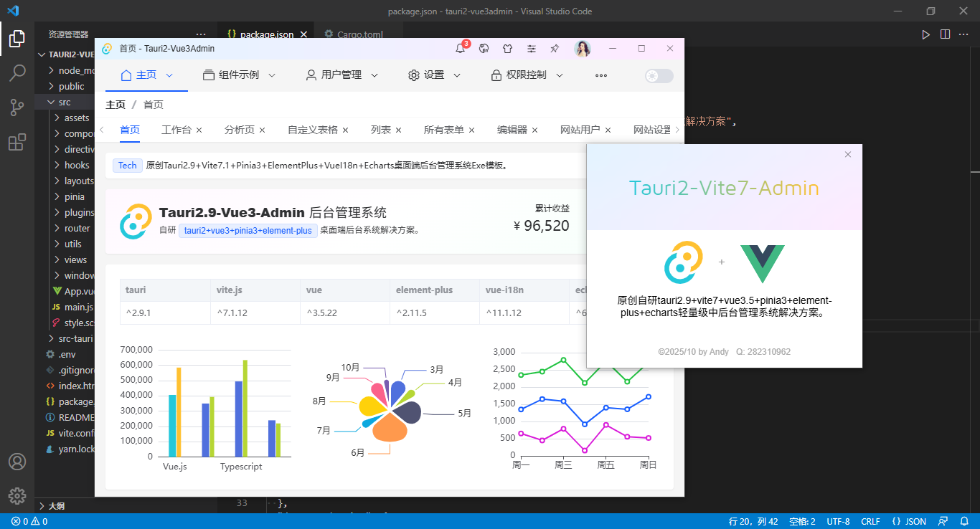The image size is (980, 529).
Task: Open the ellipsis overflow menu
Action: tap(603, 75)
